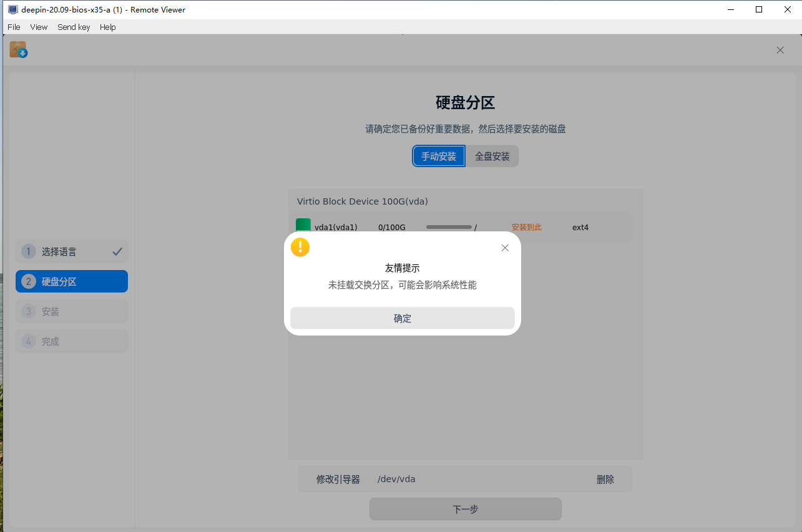
Task: Close the 友情提示 dialog with its X
Action: (505, 248)
